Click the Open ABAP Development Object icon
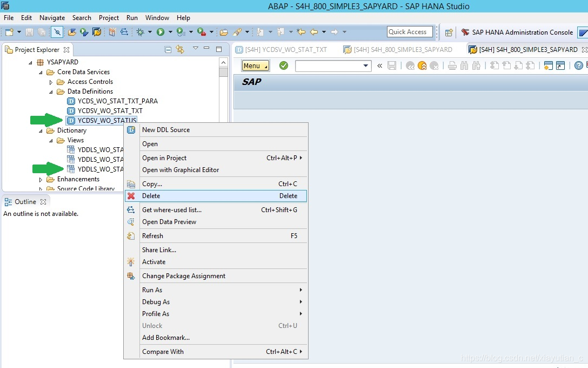The image size is (588, 368). coord(72,32)
